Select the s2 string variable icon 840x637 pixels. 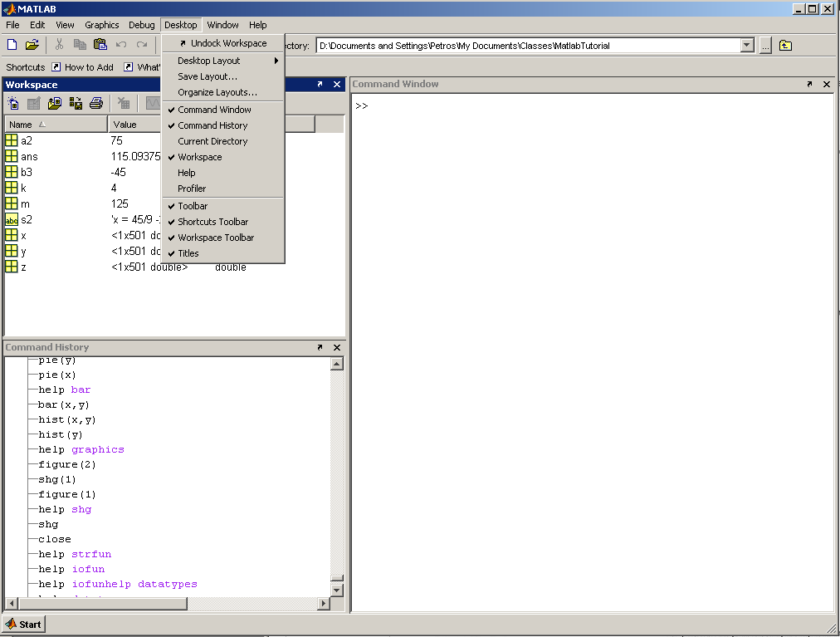coord(12,220)
